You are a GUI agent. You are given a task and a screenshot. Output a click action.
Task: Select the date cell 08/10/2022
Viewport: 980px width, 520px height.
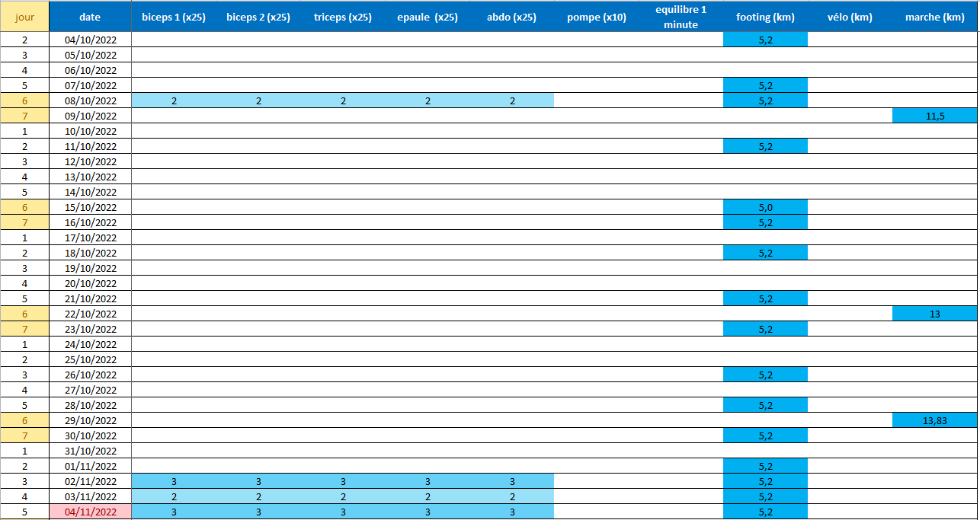coord(90,100)
